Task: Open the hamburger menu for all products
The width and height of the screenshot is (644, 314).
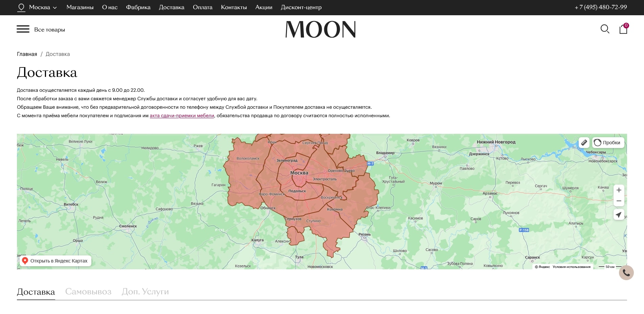Action: pyautogui.click(x=23, y=29)
